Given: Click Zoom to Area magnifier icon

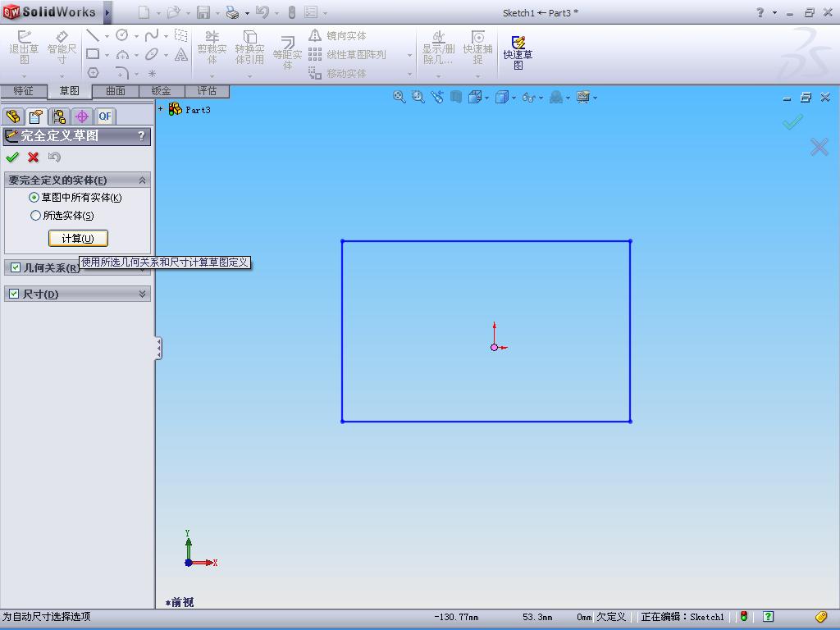Looking at the screenshot, I should (x=418, y=97).
